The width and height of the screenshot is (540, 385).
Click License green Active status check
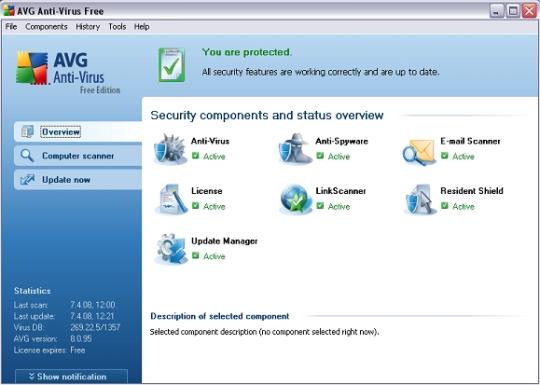pyautogui.click(x=195, y=206)
